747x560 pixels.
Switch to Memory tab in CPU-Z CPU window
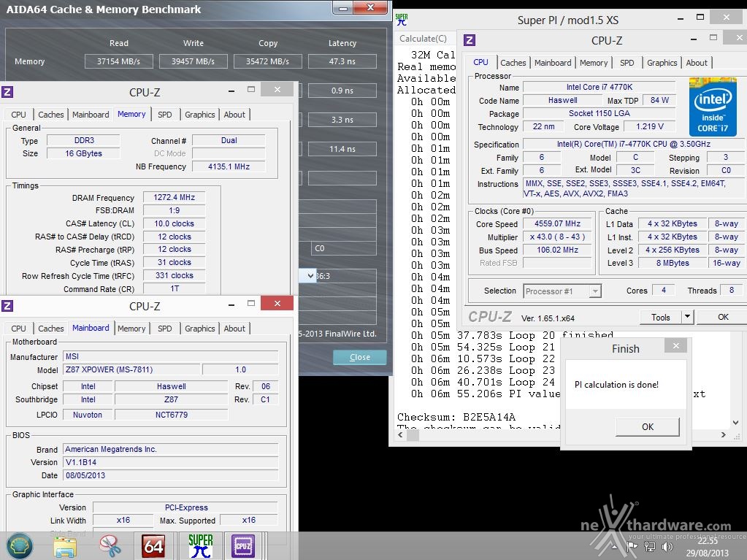[x=593, y=63]
